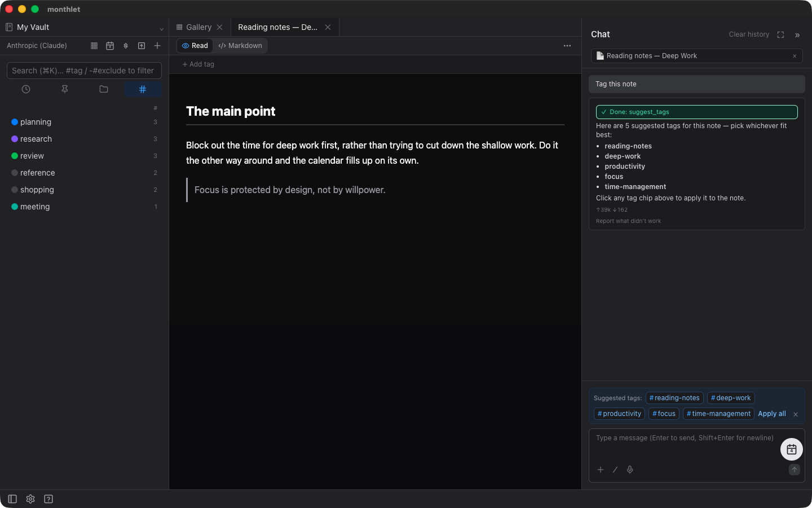The width and height of the screenshot is (812, 508).
Task: Open the help question mark icon
Action: click(x=48, y=499)
